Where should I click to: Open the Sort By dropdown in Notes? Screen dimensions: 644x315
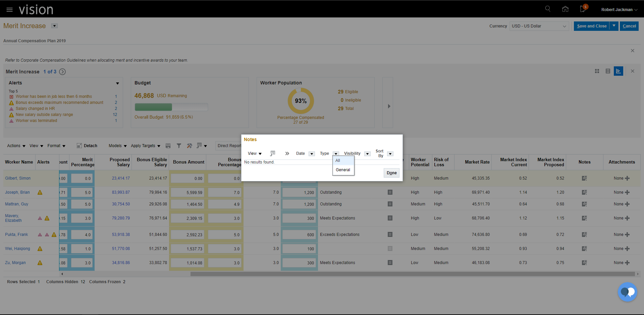click(x=390, y=154)
